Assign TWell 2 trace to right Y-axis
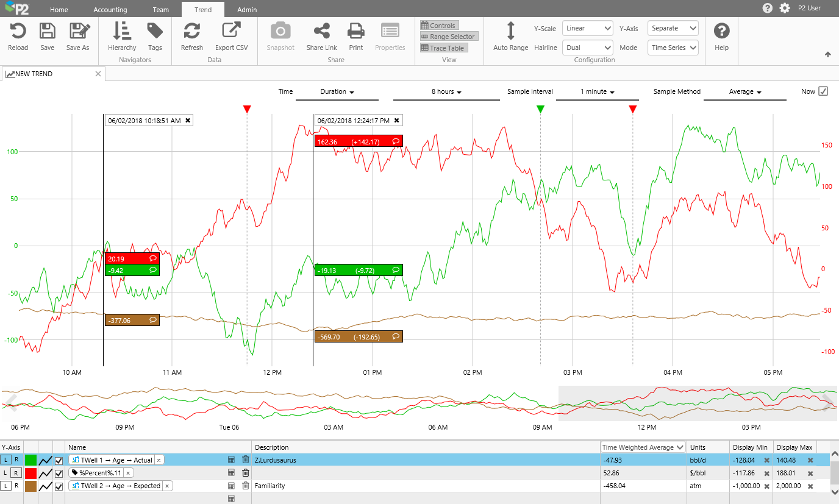This screenshot has height=504, width=839. pyautogui.click(x=16, y=486)
